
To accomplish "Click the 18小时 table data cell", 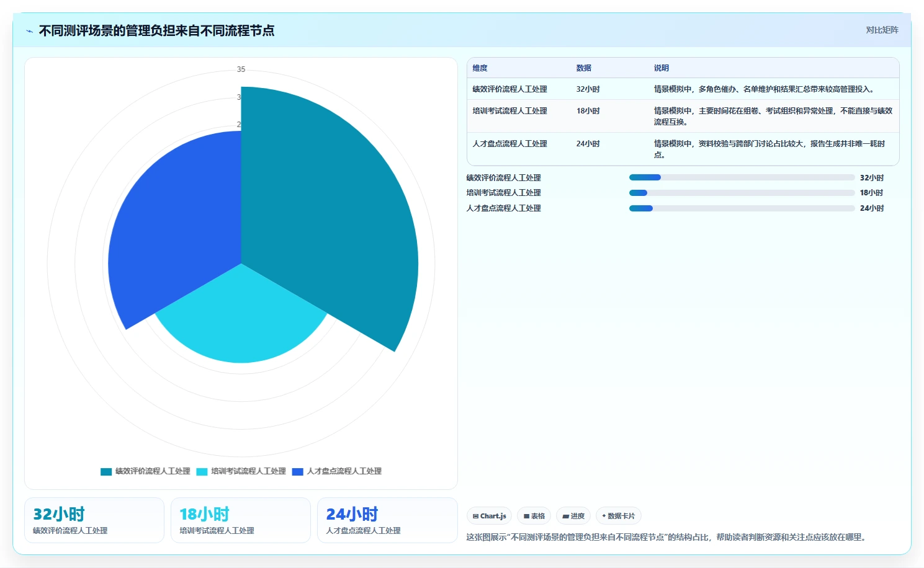I will coord(588,111).
